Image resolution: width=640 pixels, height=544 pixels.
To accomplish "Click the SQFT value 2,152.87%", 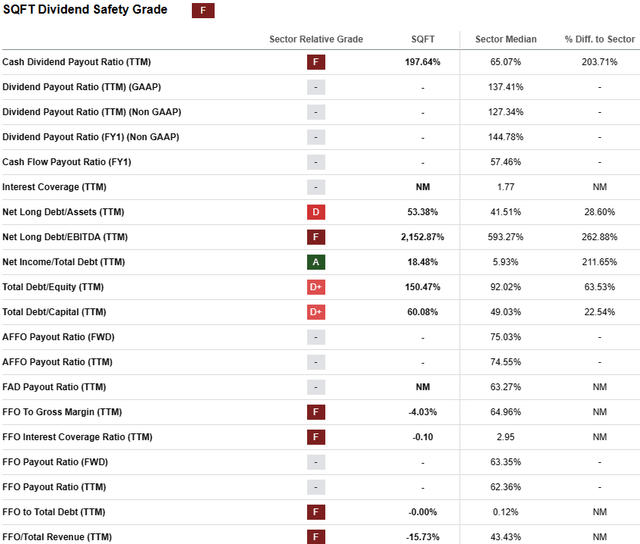I will coord(422,237).
